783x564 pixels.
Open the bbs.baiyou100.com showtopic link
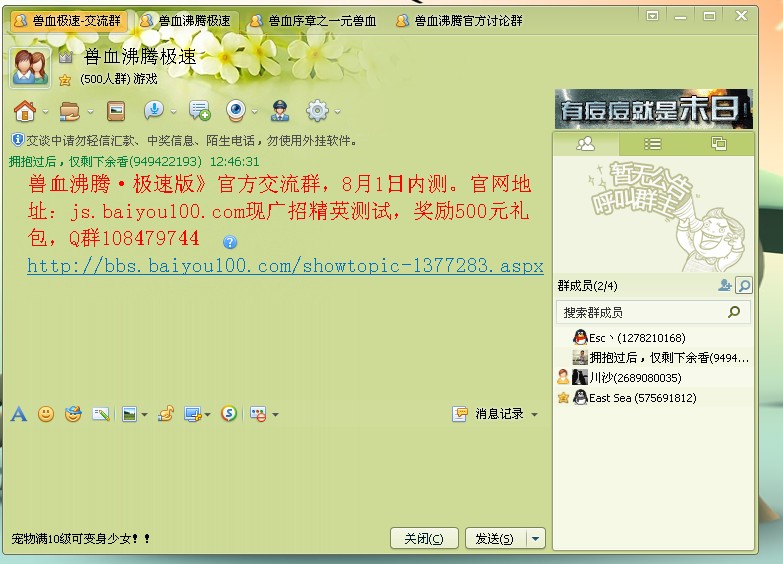coord(285,266)
